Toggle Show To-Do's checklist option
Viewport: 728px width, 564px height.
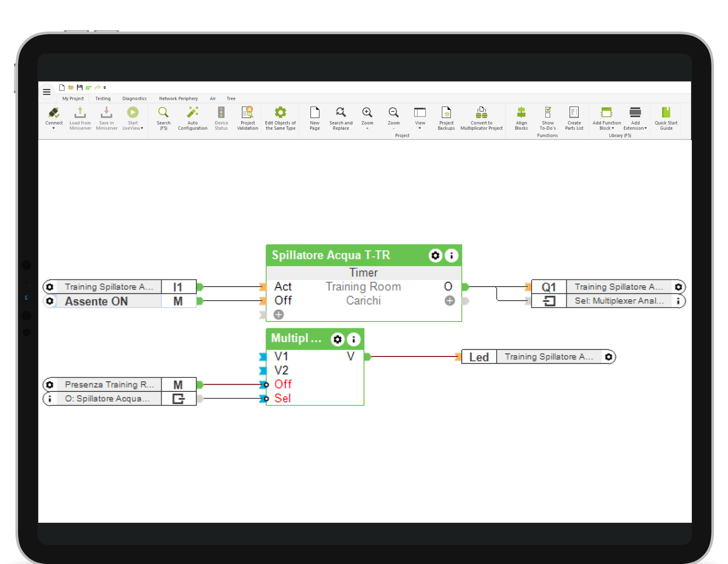click(x=547, y=112)
